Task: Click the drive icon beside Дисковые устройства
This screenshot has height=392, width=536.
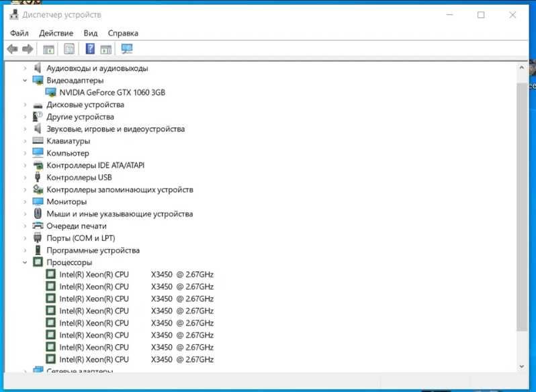Action: (38, 105)
